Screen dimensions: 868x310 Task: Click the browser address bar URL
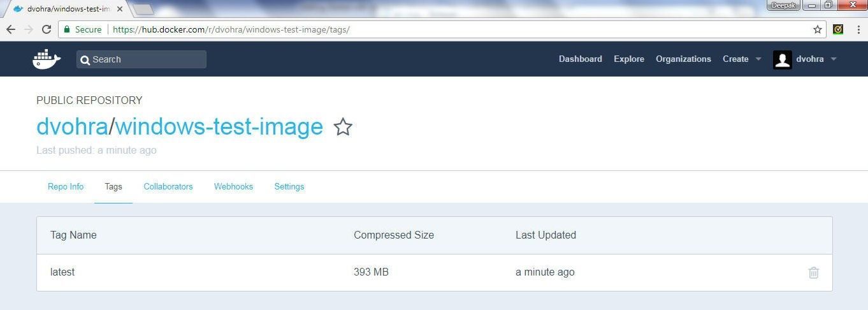[x=231, y=29]
